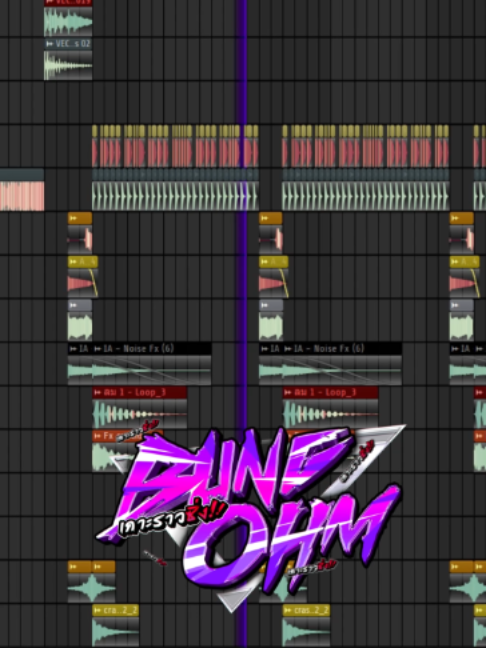The image size is (486, 648).
Task: Open menu icon of Loop_3 clip left of playhead
Action: (98, 392)
